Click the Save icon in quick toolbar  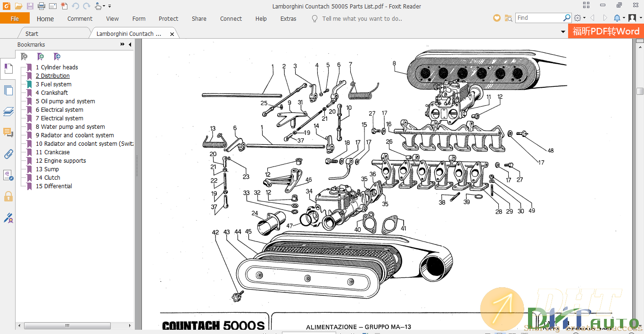click(x=30, y=6)
